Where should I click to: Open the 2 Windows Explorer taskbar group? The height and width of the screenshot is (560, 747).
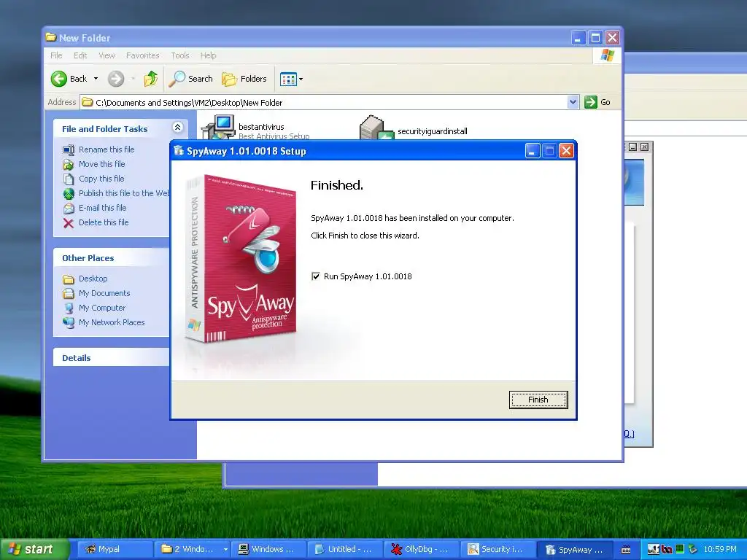click(193, 549)
